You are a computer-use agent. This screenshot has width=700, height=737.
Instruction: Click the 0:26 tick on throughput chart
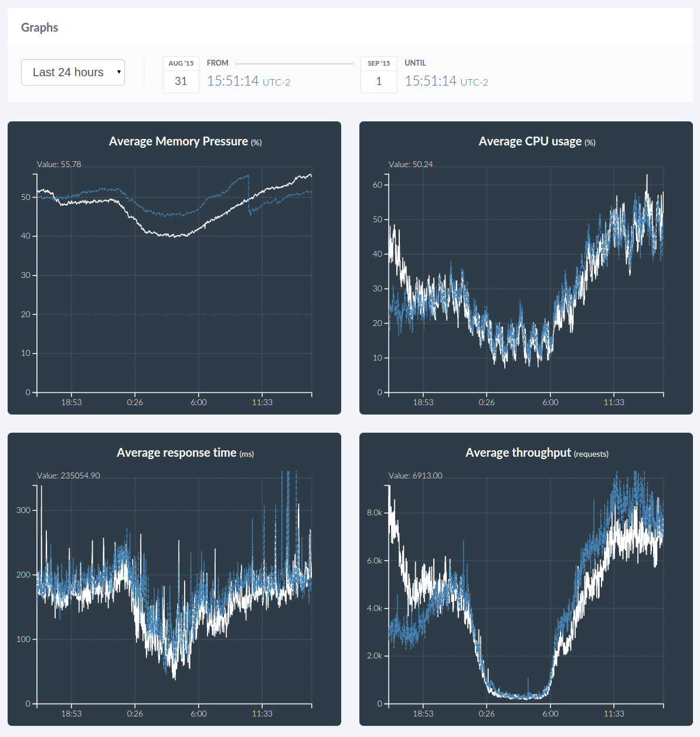tap(487, 714)
